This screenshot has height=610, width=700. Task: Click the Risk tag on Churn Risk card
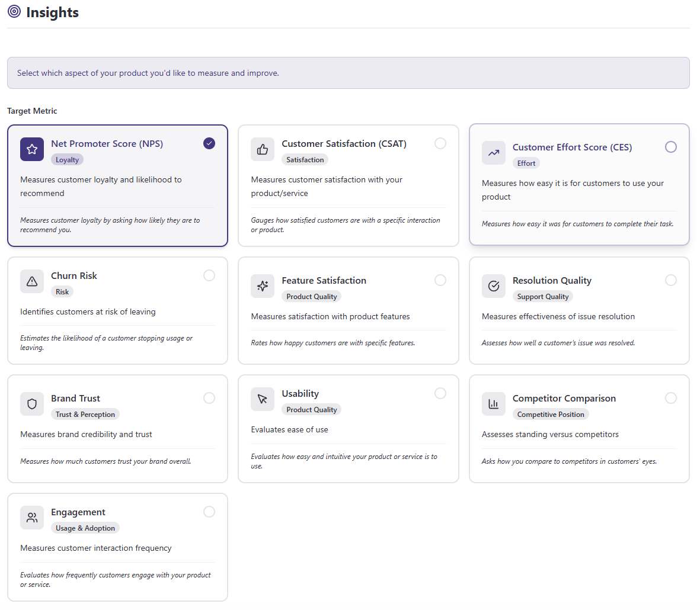click(x=62, y=291)
